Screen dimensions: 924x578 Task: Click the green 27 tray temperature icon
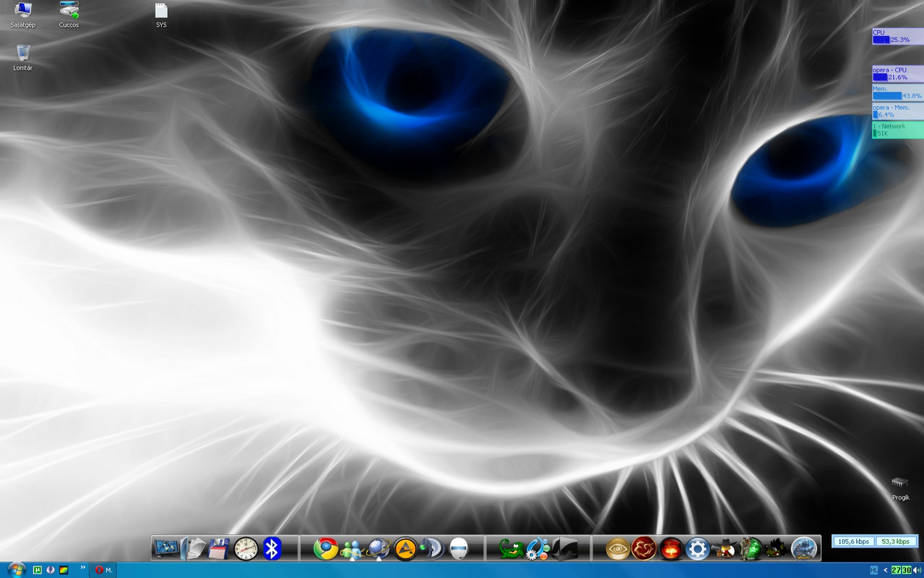(896, 570)
